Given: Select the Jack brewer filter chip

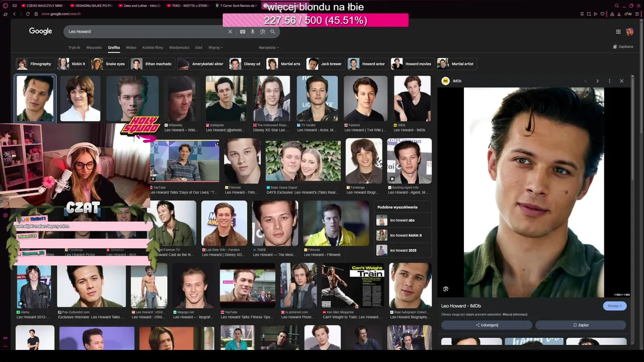Looking at the screenshot, I should [325, 64].
